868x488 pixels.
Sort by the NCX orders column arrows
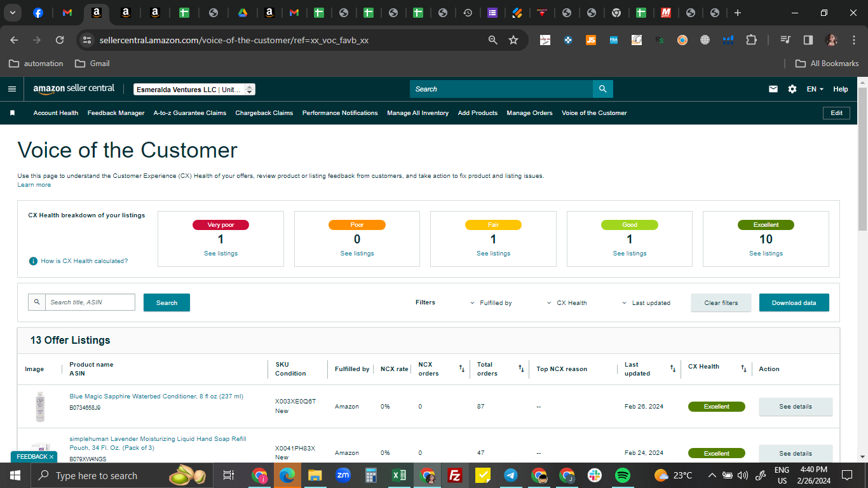[x=462, y=369]
